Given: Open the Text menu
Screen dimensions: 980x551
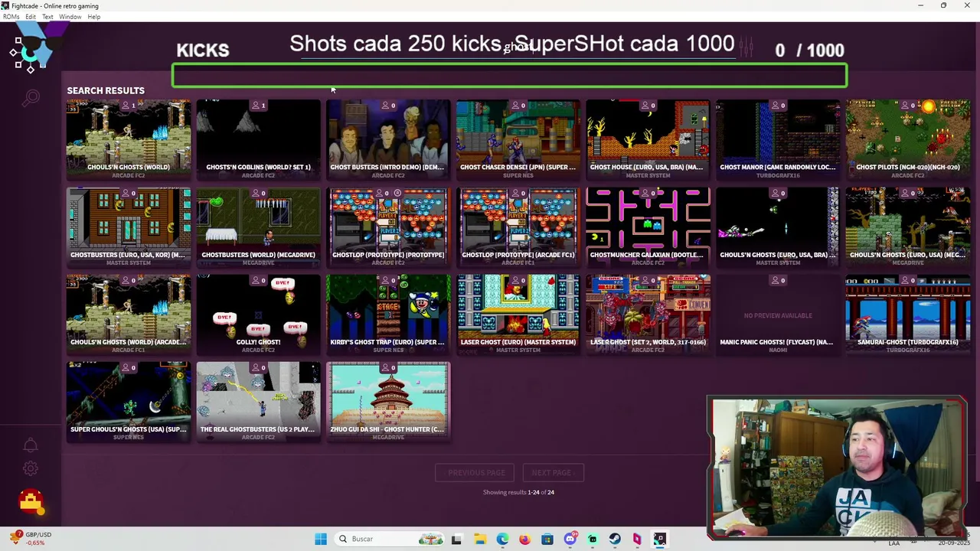Looking at the screenshot, I should coord(47,17).
